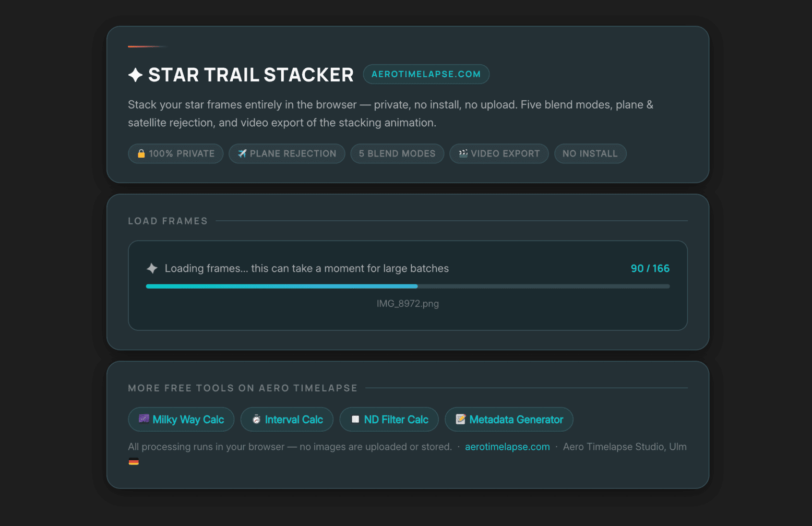This screenshot has width=812, height=526.
Task: Open the Milky Way Calc tool
Action: tap(181, 420)
